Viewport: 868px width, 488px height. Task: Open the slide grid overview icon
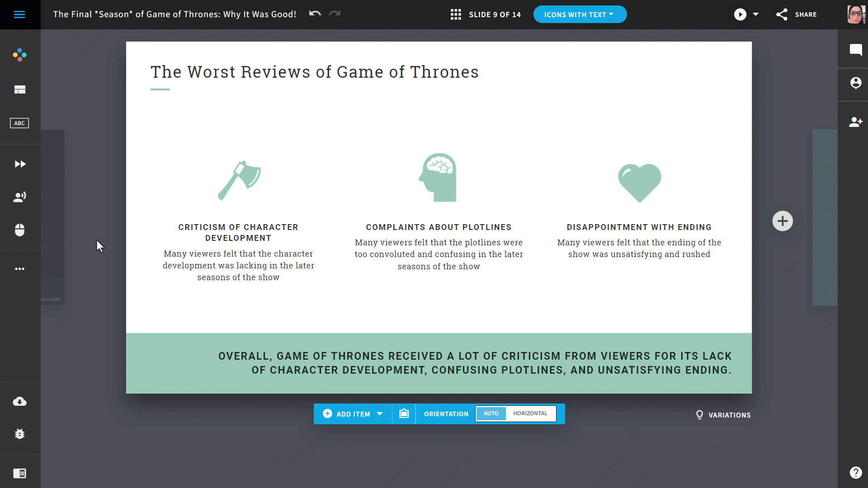coord(456,14)
